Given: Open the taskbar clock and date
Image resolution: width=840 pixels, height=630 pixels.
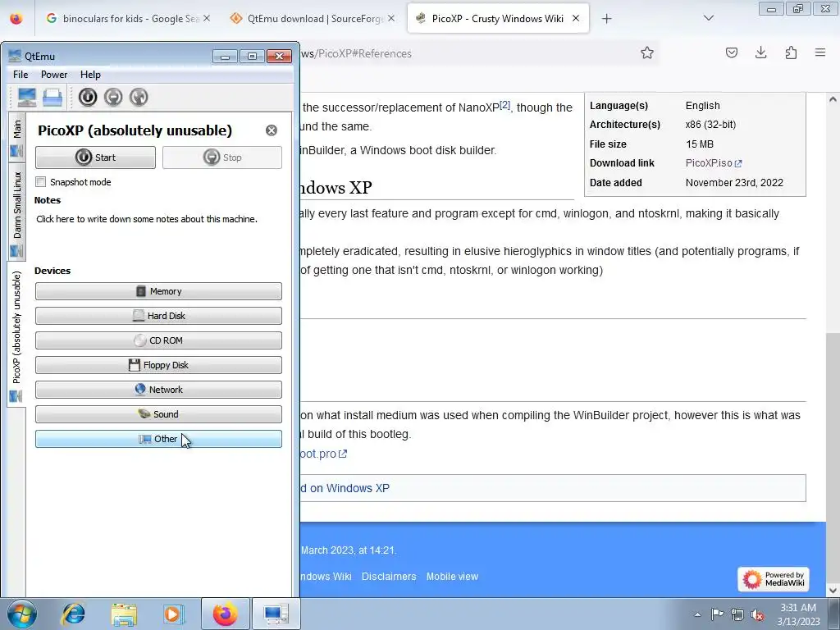Looking at the screenshot, I should pyautogui.click(x=798, y=614).
